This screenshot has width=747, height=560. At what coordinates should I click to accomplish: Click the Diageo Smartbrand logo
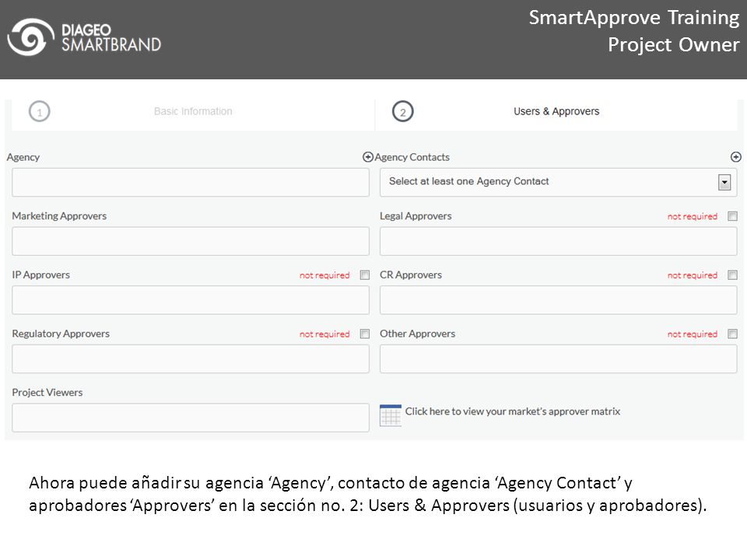(x=84, y=37)
